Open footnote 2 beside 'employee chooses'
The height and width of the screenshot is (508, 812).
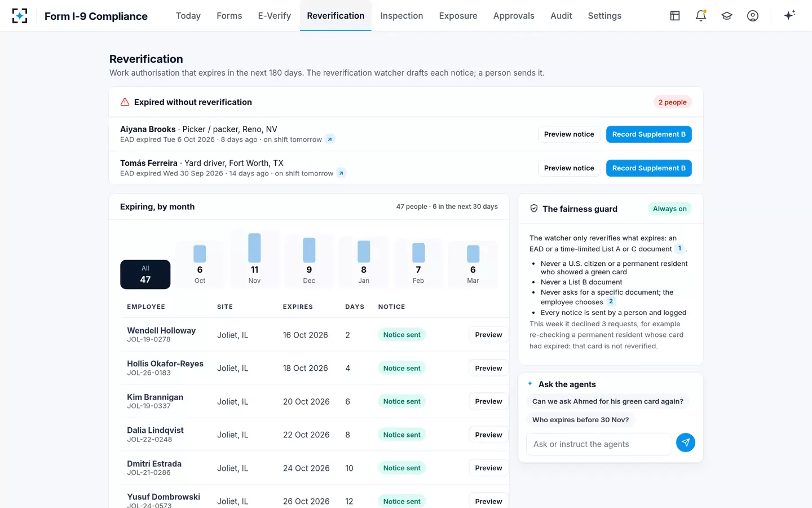pos(611,301)
